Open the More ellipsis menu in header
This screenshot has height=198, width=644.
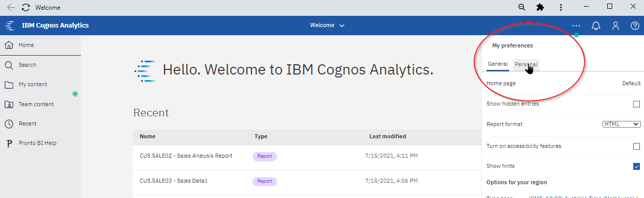[577, 26]
